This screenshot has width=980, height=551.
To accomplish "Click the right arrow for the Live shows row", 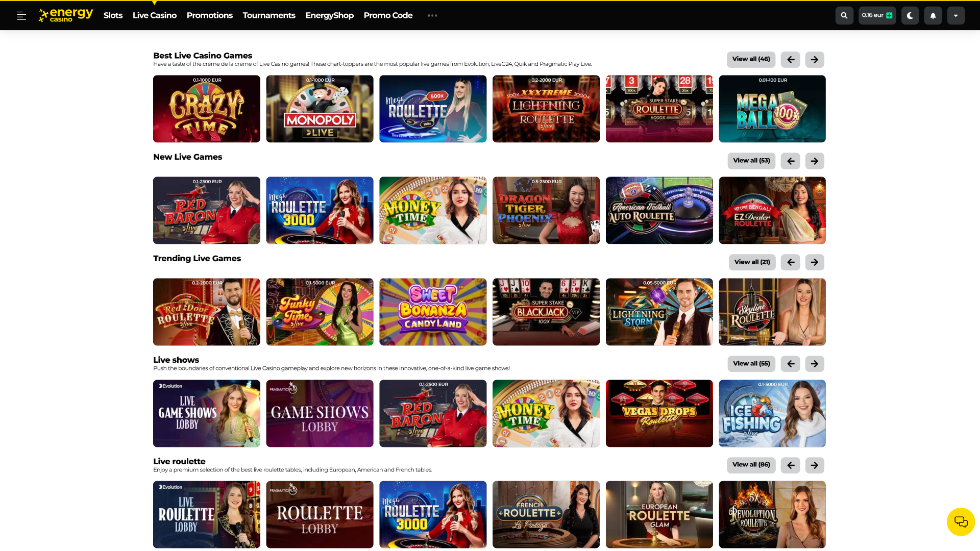I will click(x=814, y=364).
